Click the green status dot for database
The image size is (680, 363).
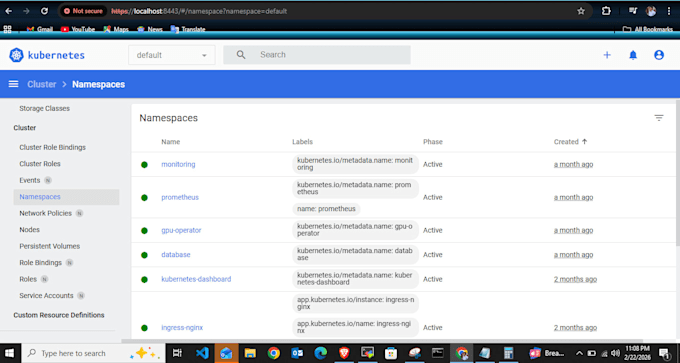(x=144, y=255)
